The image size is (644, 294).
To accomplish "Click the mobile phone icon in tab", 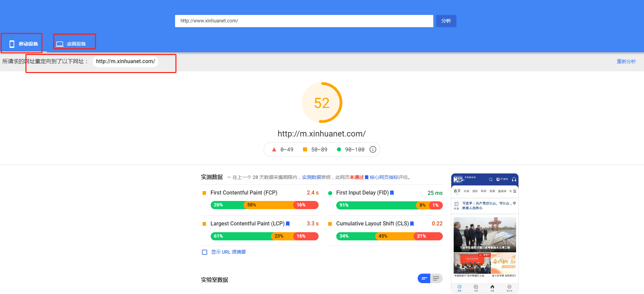I will (x=12, y=44).
